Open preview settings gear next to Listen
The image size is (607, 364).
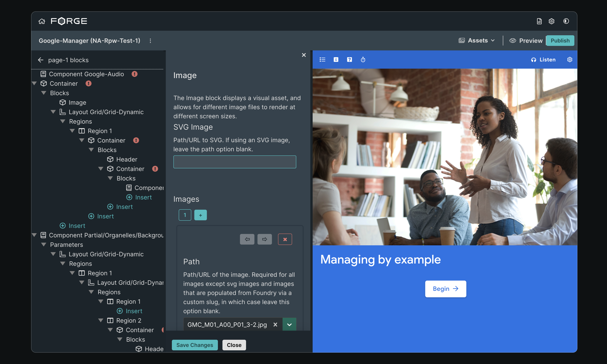[569, 60]
